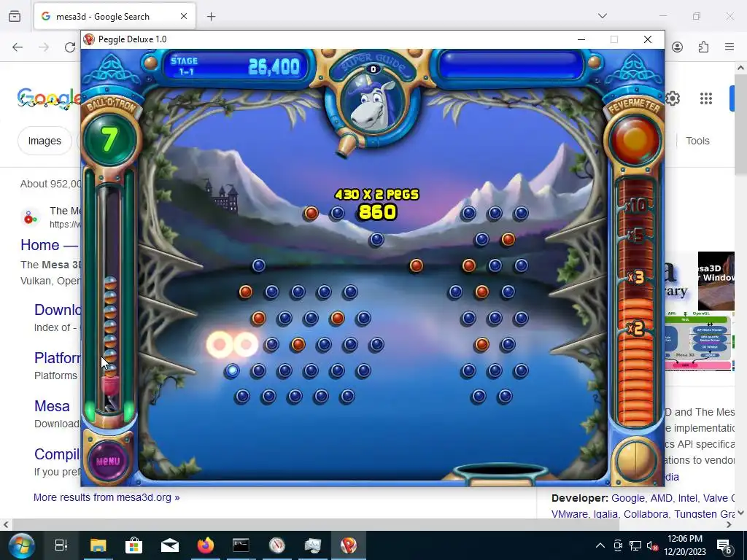The height and width of the screenshot is (560, 747).
Task: Click the bright glowing light-blue peg
Action: point(232,370)
